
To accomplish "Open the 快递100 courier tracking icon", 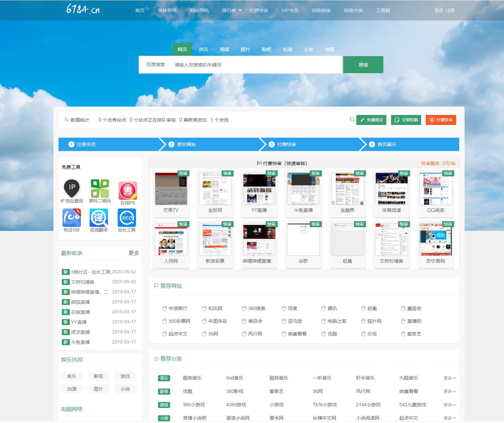I will pyautogui.click(x=72, y=218).
